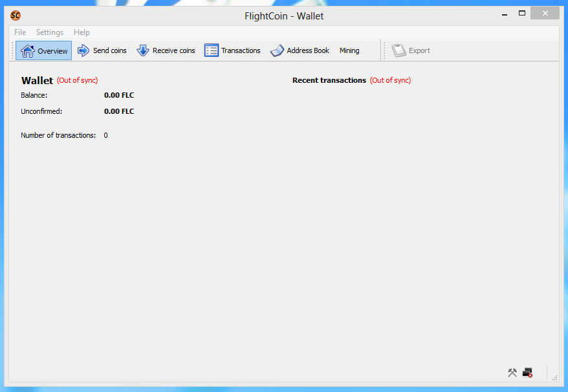Screen dimensions: 568x392
Task: Click the Unconfirmed value 0.00 FLC
Action: click(x=119, y=111)
